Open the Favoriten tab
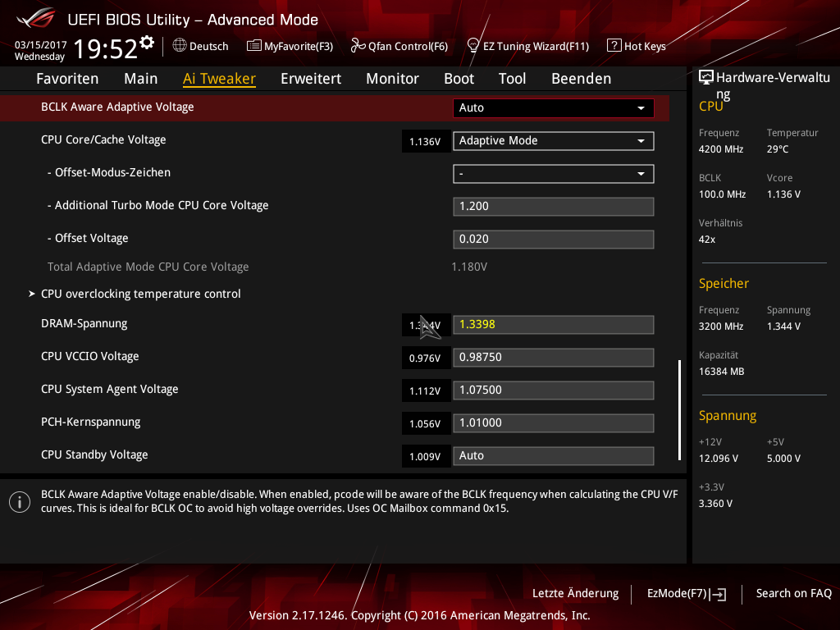 67,79
